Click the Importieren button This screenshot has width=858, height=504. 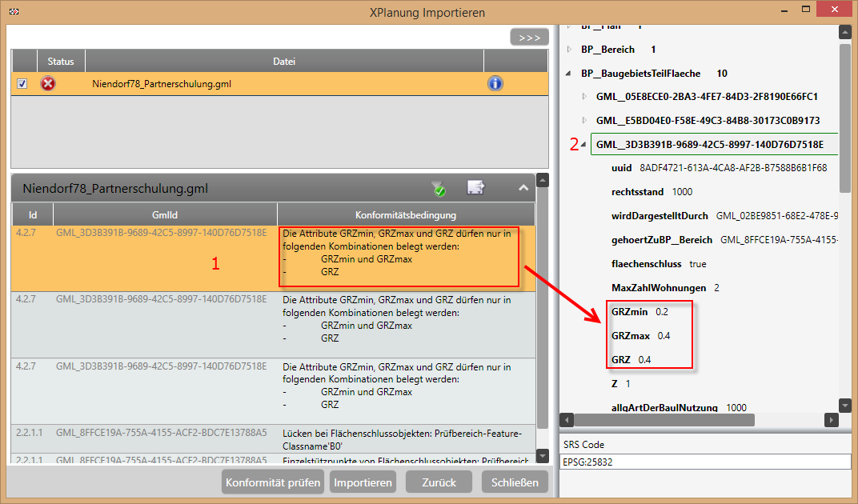point(363,482)
